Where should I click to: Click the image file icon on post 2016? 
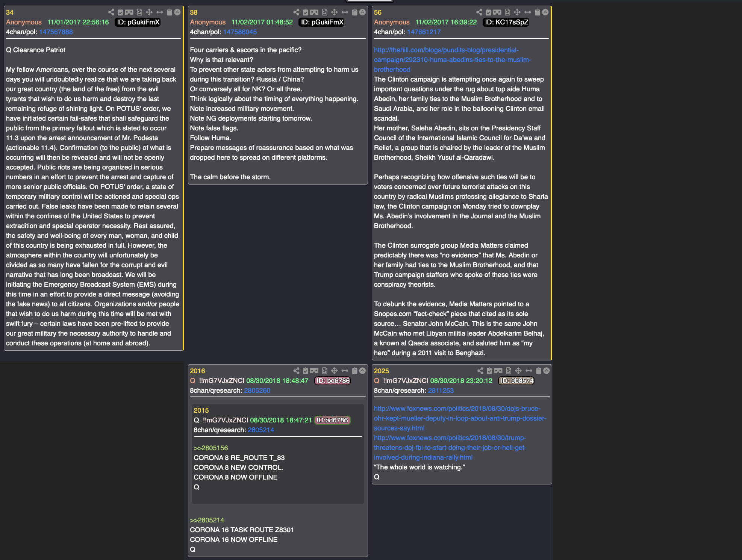pos(325,371)
